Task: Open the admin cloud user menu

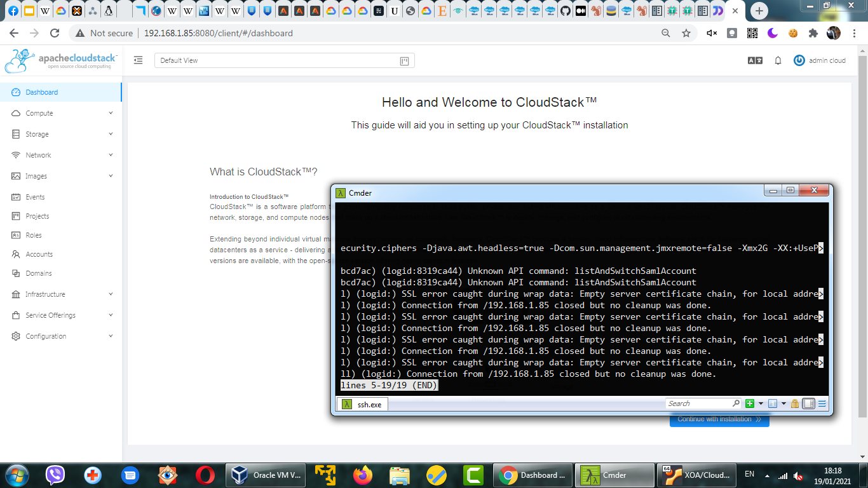Action: tap(820, 60)
